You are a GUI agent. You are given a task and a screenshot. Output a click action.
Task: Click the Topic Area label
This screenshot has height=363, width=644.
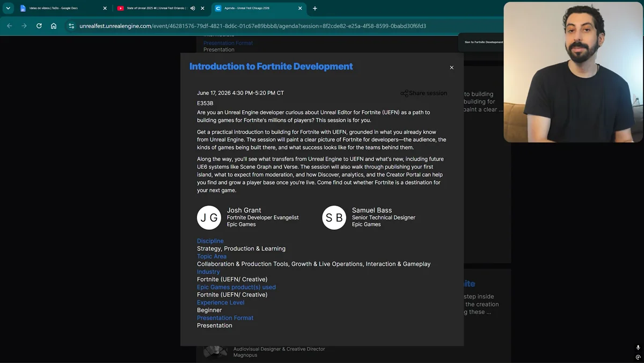(211, 257)
